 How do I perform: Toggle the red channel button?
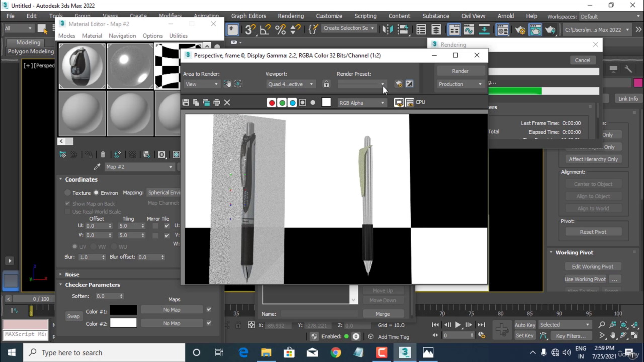point(272,103)
